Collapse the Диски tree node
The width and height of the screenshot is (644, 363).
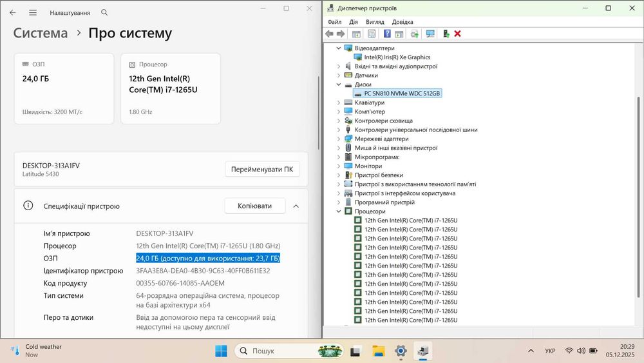tap(339, 84)
